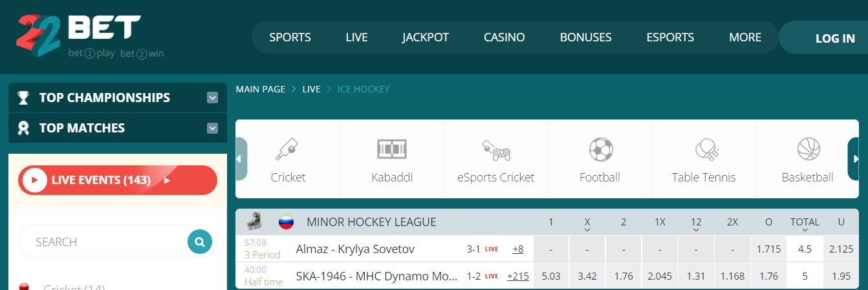Expand the Top Championships section
The width and height of the screenshot is (868, 290).
(x=212, y=98)
